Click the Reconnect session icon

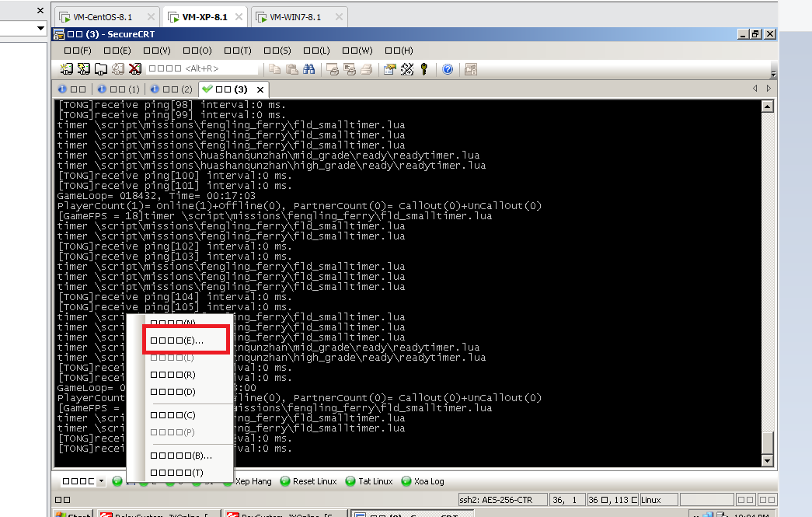click(119, 69)
